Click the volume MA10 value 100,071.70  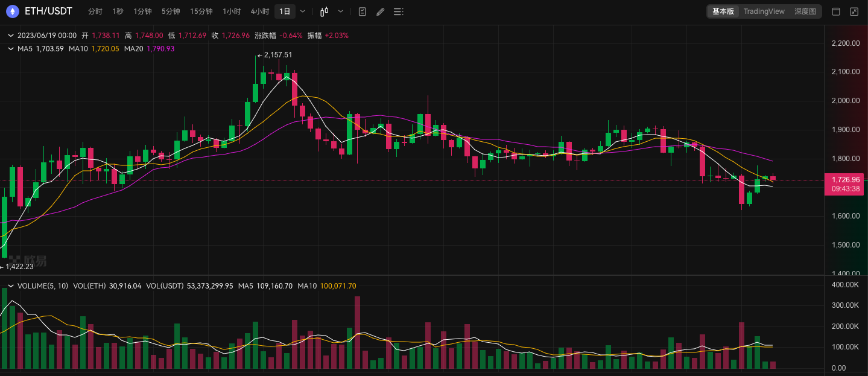point(338,286)
